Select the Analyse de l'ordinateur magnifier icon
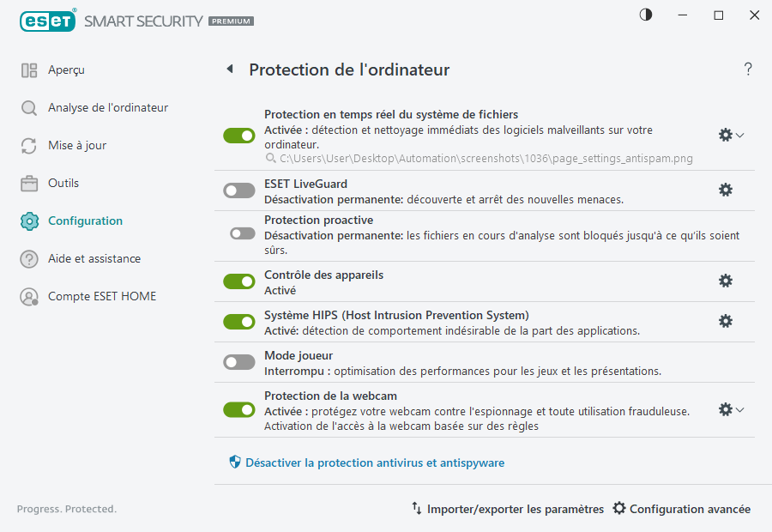772x532 pixels. [29, 107]
